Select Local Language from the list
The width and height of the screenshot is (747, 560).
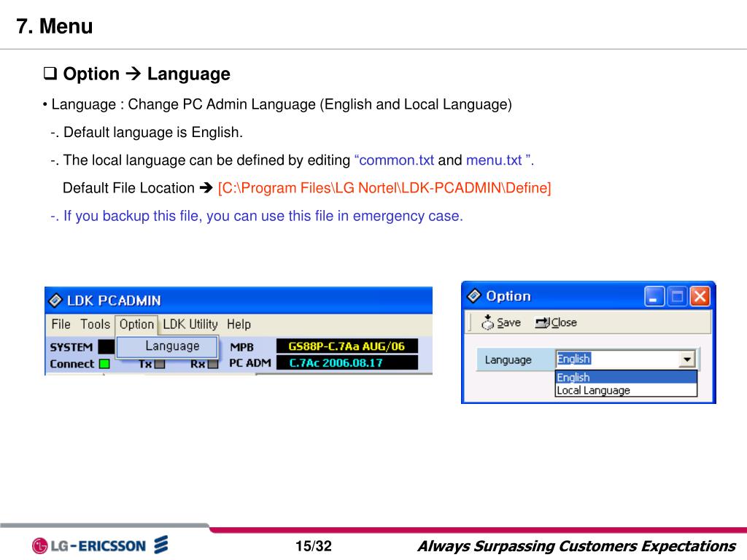[626, 390]
